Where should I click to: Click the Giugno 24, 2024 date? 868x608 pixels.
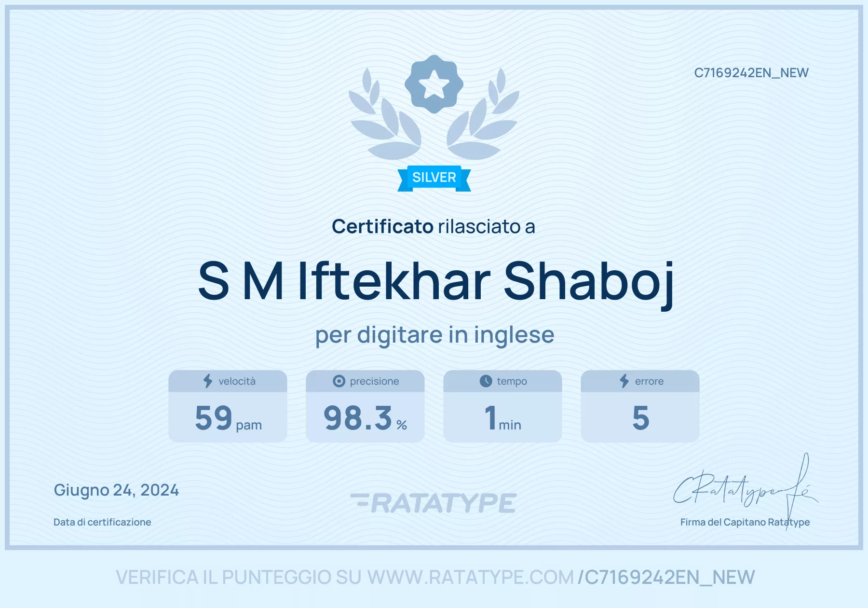pos(116,490)
